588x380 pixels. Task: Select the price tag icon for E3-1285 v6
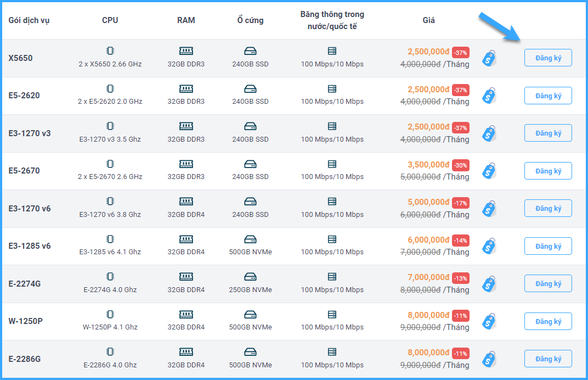tap(489, 246)
